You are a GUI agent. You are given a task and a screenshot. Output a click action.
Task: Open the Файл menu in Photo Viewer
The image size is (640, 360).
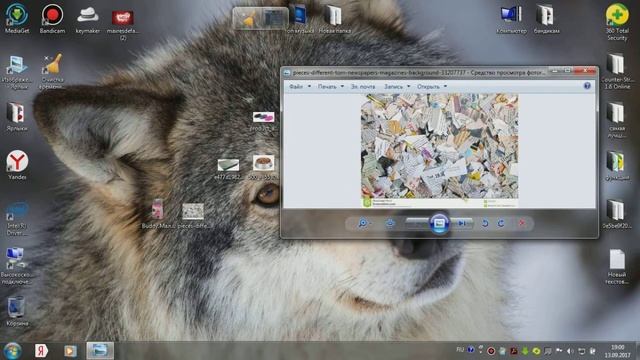[296, 87]
